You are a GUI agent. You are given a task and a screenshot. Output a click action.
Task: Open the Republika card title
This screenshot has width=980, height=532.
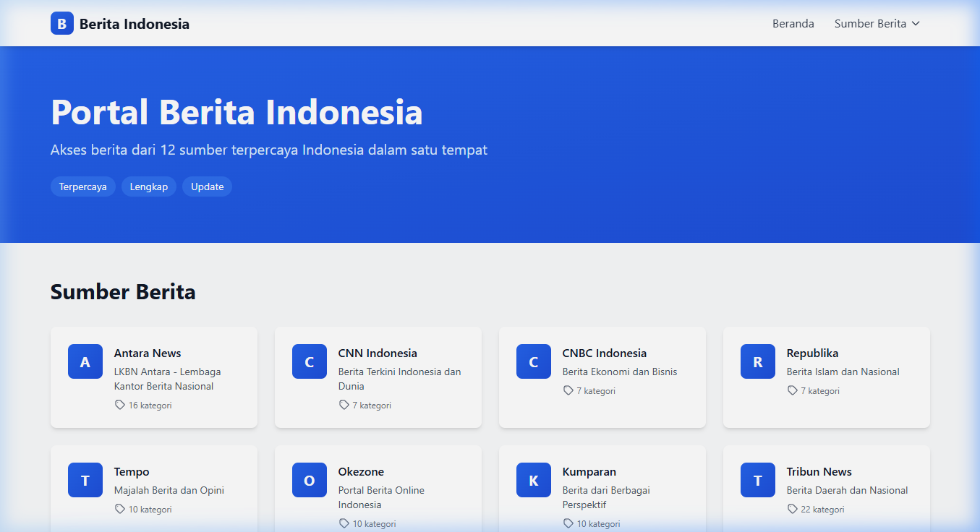click(x=813, y=353)
